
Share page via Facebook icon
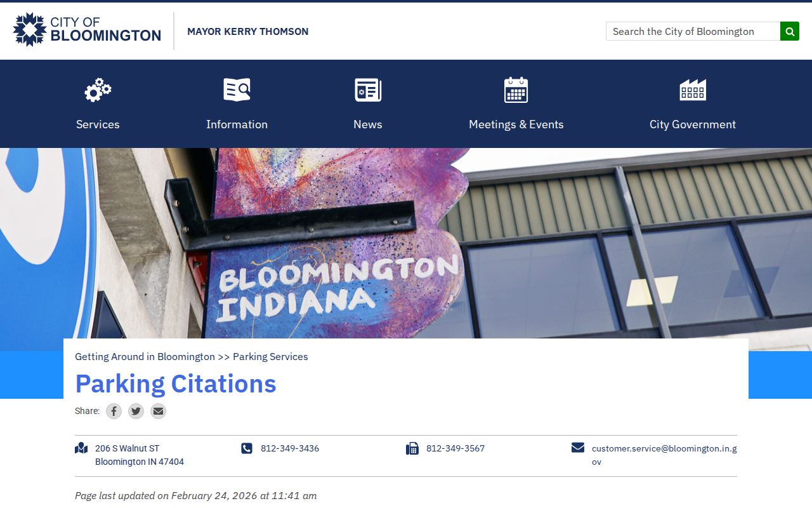point(114,411)
